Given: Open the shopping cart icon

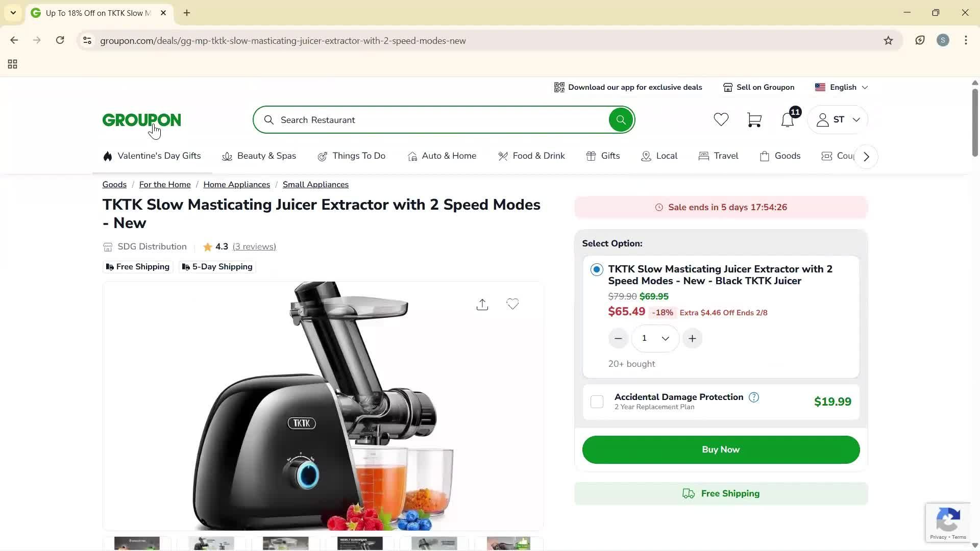Looking at the screenshot, I should tap(754, 120).
